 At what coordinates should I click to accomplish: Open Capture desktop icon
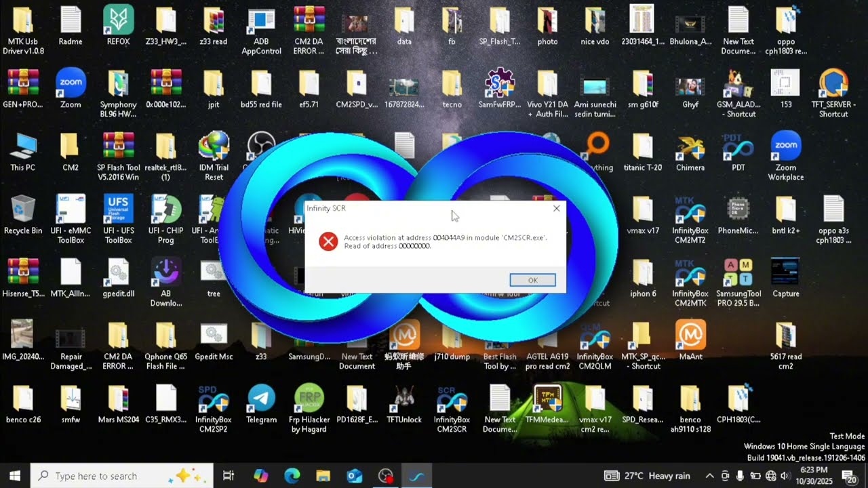pyautogui.click(x=786, y=278)
